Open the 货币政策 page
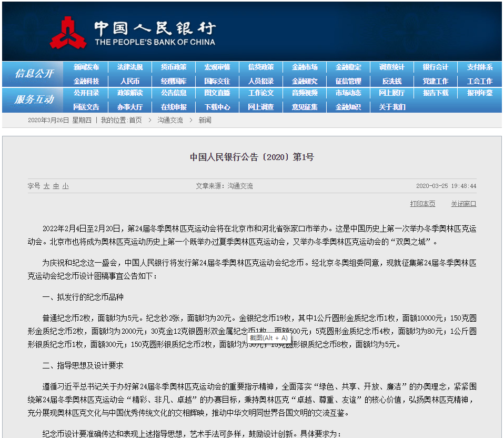The width and height of the screenshot is (504, 438). click(174, 67)
